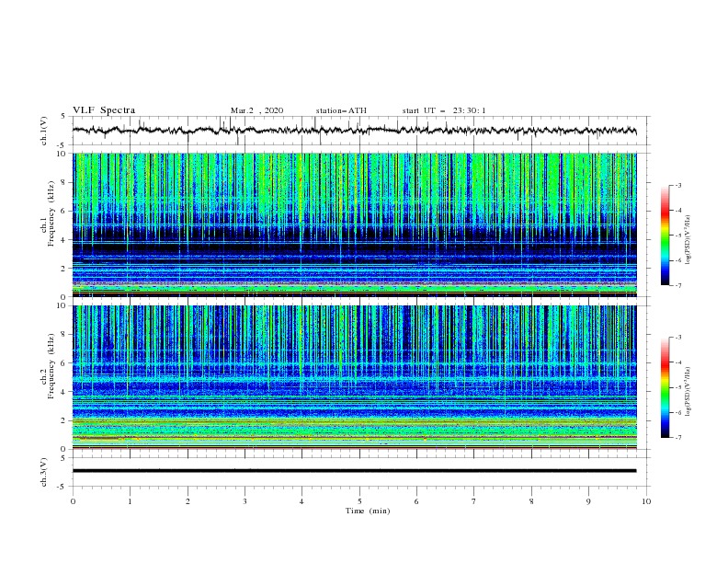Click the "Time (min)" x-axis label
This screenshot has width=728, height=563.
368,511
